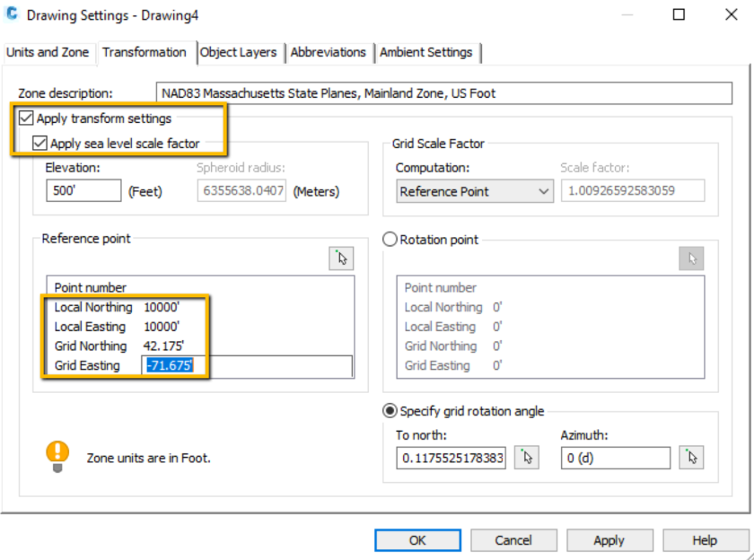Click the pick icon beside Azimuth field
The width and height of the screenshot is (754, 560).
click(x=691, y=457)
